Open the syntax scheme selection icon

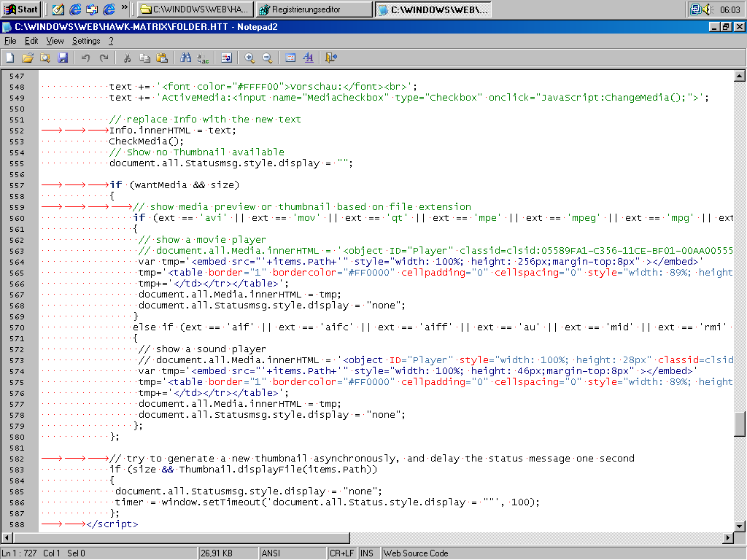coord(290,58)
